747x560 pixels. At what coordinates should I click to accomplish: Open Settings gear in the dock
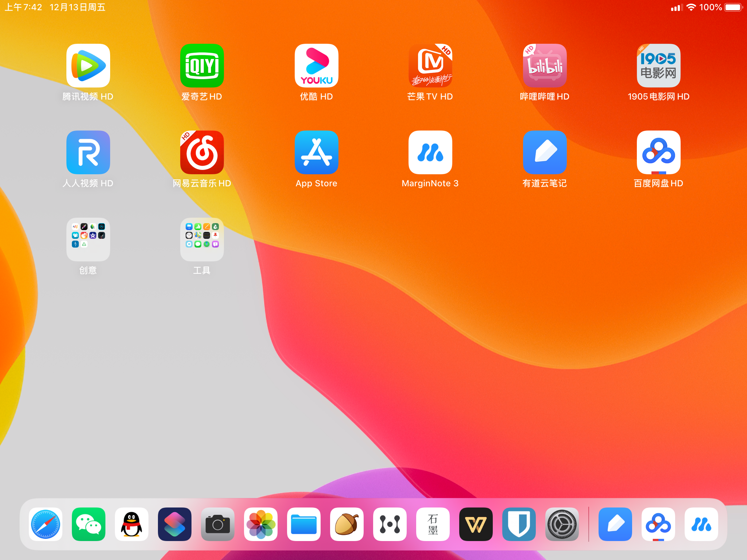(x=562, y=524)
